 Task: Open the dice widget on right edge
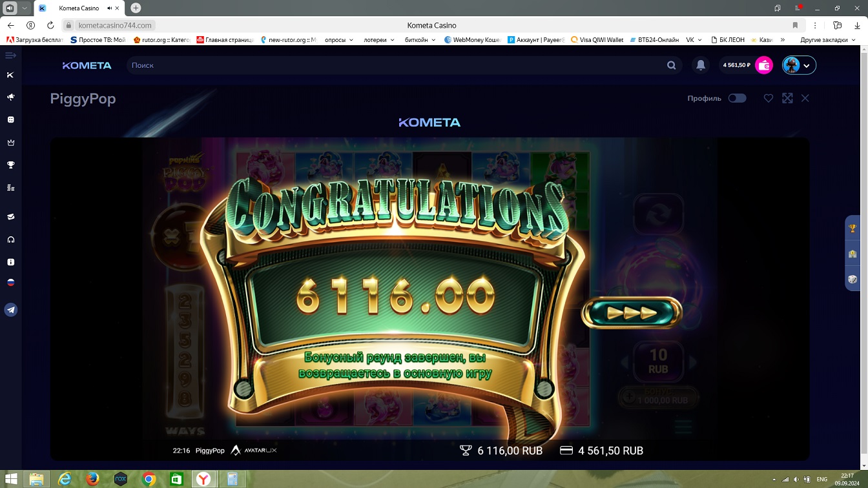[x=852, y=280]
